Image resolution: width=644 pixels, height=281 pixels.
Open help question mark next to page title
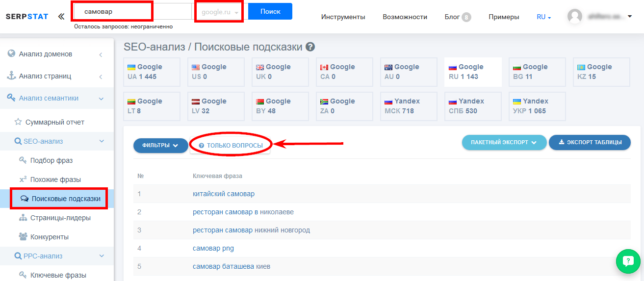point(310,47)
